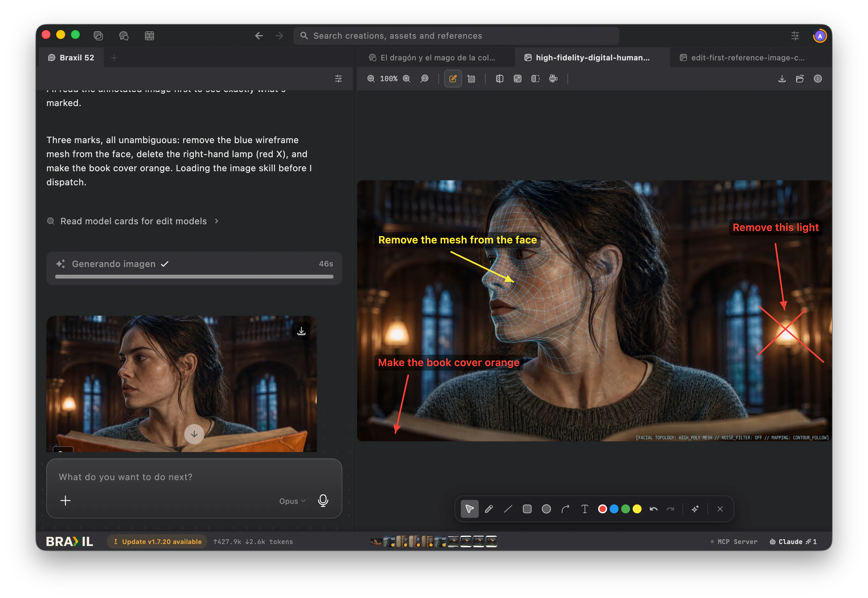Select the arrow pointer annotation tool

(469, 509)
